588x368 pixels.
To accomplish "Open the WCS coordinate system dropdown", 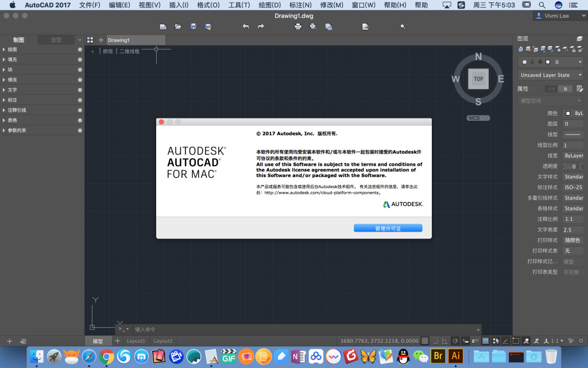I will pyautogui.click(x=478, y=118).
